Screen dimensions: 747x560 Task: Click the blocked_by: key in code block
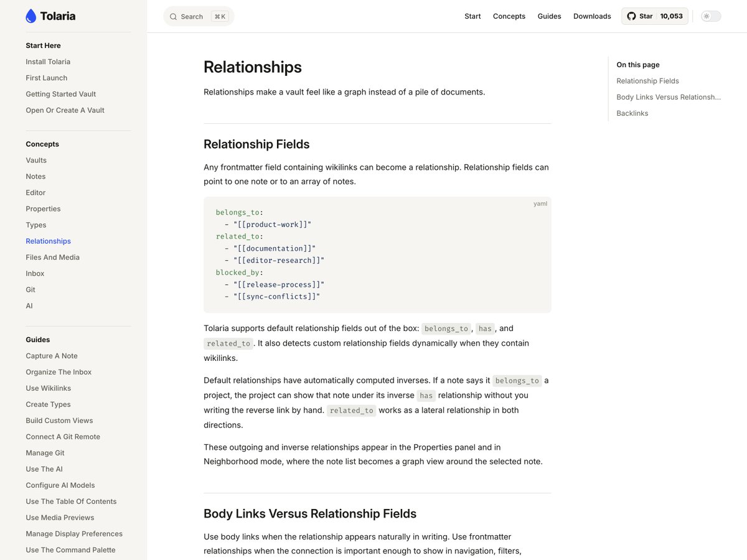tap(240, 273)
